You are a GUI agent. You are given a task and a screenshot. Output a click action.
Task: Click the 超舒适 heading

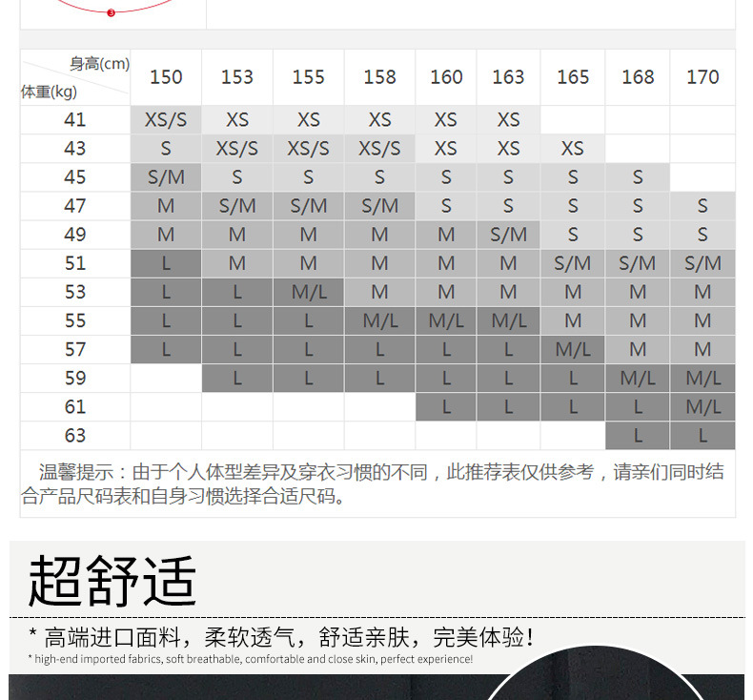click(x=112, y=580)
